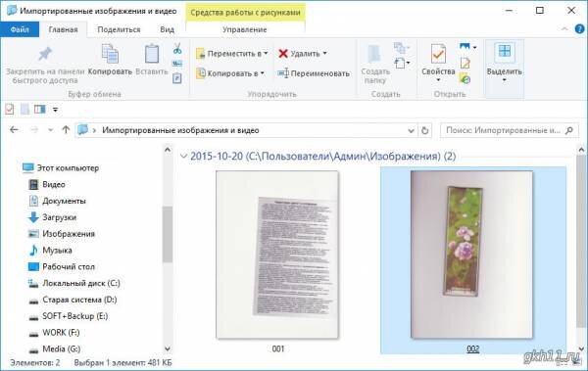This screenshot has height=371, width=588.
Task: Open the Help question mark icon
Action: [579, 28]
